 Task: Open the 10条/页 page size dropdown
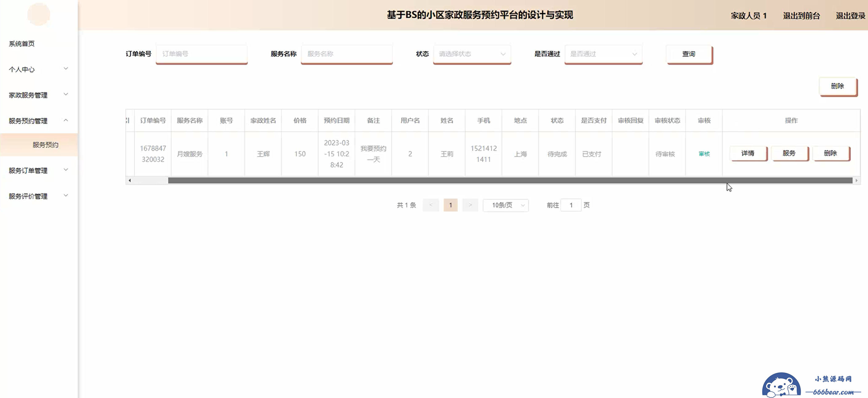[x=505, y=205]
